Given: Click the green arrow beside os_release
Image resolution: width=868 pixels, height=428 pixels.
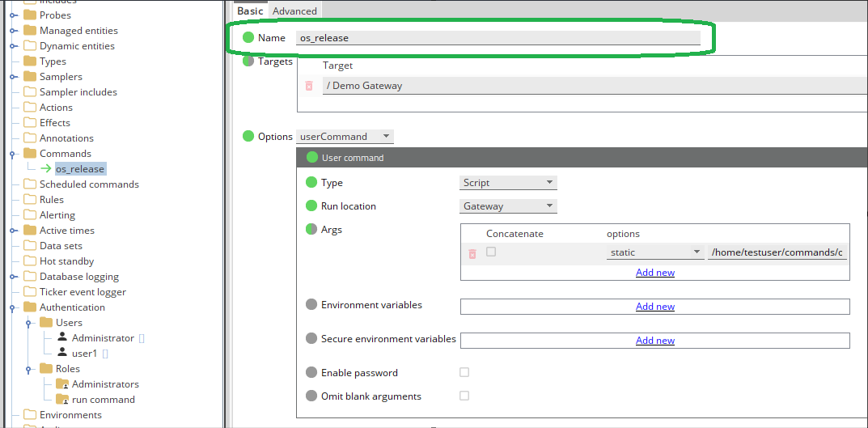Looking at the screenshot, I should click(46, 169).
